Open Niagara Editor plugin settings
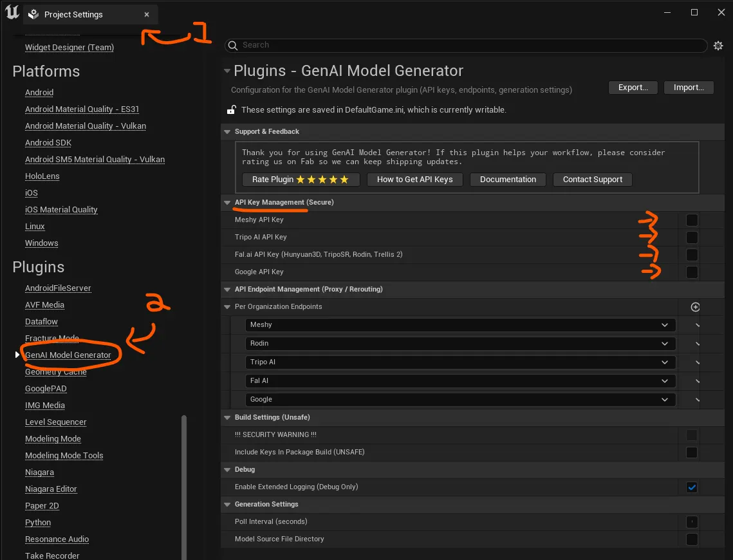Viewport: 733px width, 560px height. click(x=51, y=489)
